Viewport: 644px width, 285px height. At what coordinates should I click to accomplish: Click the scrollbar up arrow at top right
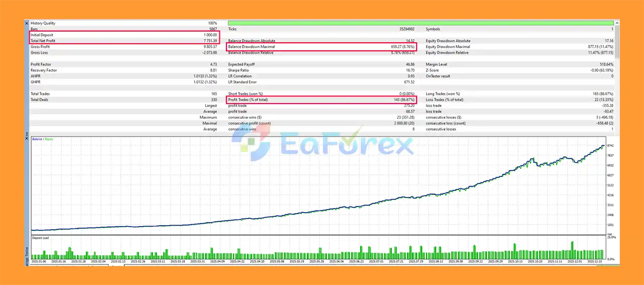click(617, 23)
